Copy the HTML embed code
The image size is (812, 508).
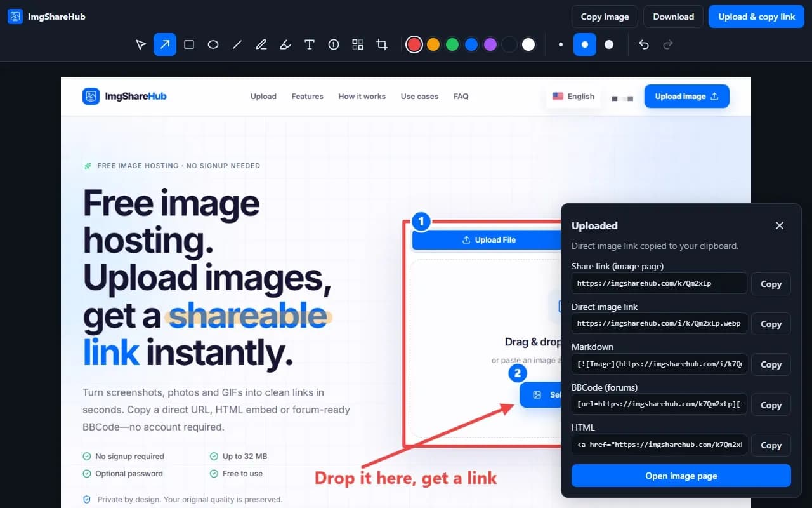pos(771,445)
